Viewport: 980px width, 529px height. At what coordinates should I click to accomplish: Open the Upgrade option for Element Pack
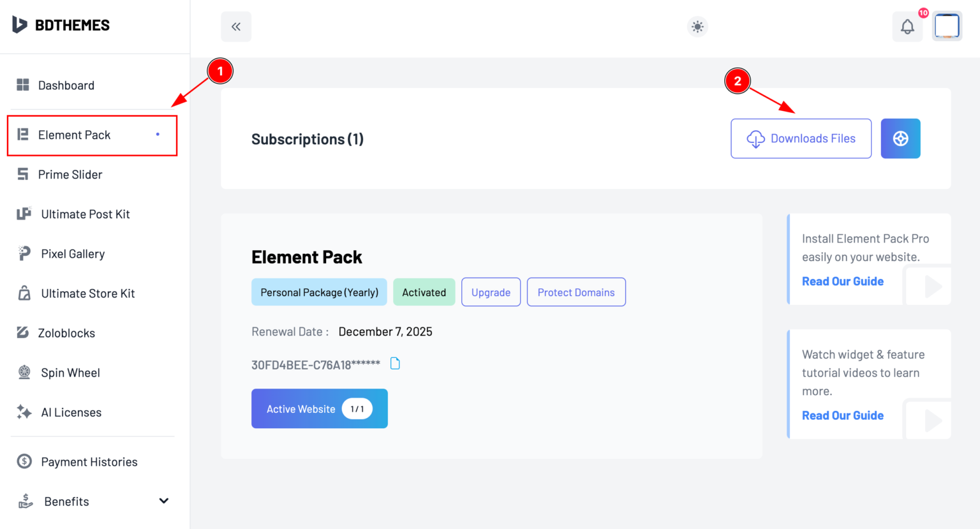(491, 292)
